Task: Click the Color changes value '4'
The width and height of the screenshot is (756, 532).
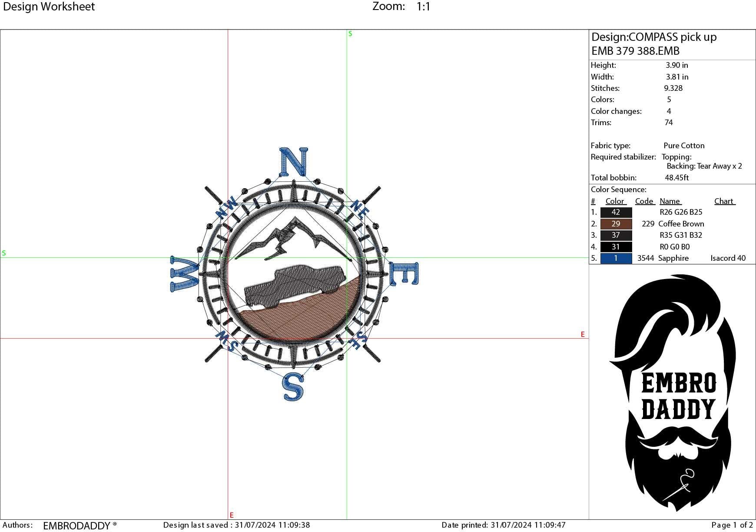Action: tap(669, 111)
